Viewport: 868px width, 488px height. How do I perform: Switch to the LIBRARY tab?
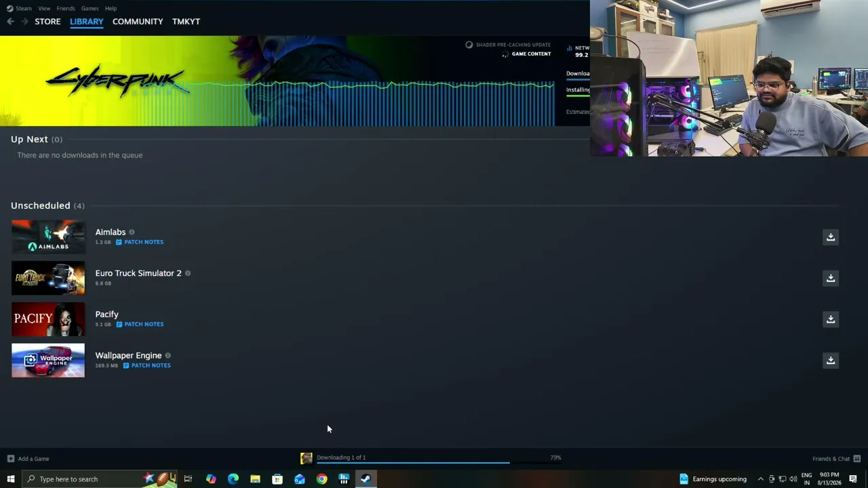point(87,22)
